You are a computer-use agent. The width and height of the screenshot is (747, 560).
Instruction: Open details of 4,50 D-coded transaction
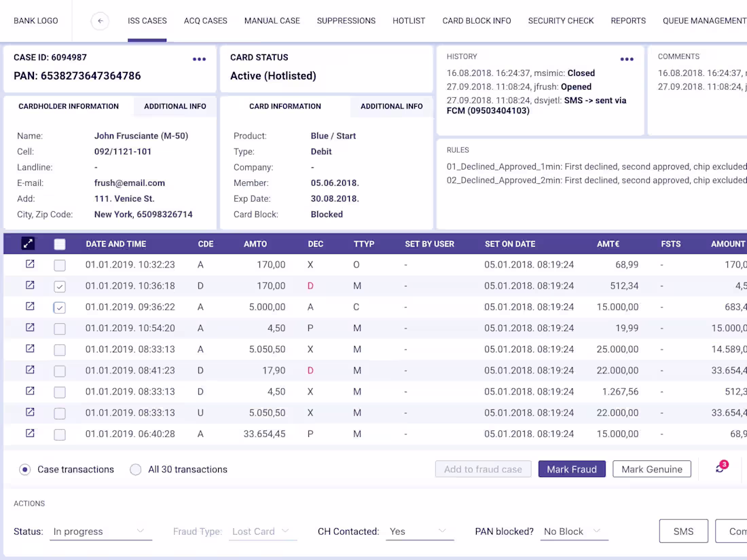point(30,391)
